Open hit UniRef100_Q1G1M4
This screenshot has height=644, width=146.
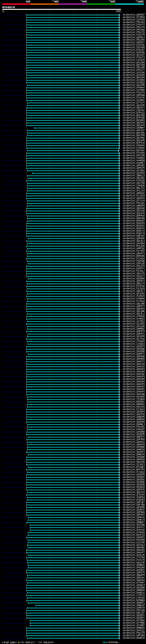tap(134, 75)
